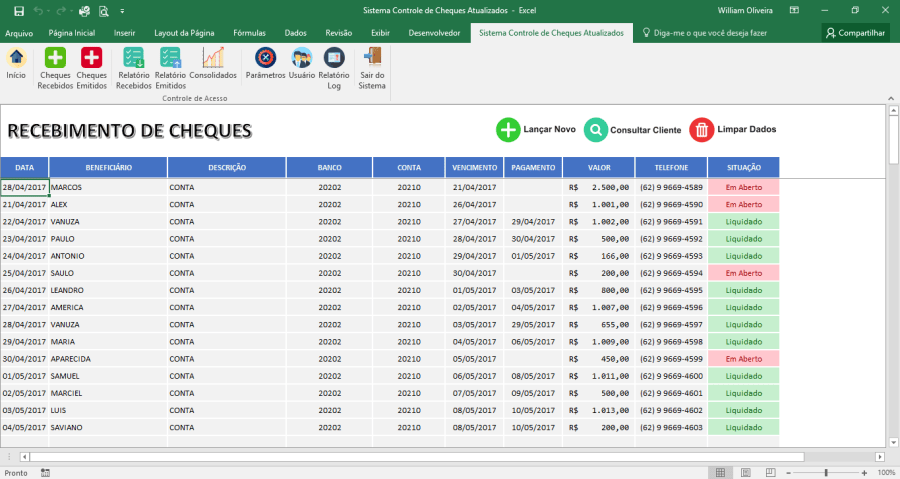Screen dimensions: 900x479
Task: Click horizontal scrollbar left arrow
Action: (24, 457)
